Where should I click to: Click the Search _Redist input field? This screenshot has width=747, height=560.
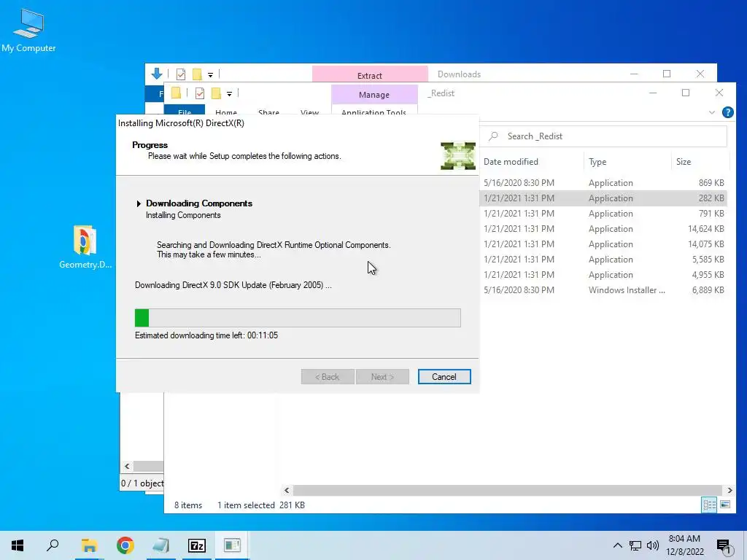[x=605, y=136]
